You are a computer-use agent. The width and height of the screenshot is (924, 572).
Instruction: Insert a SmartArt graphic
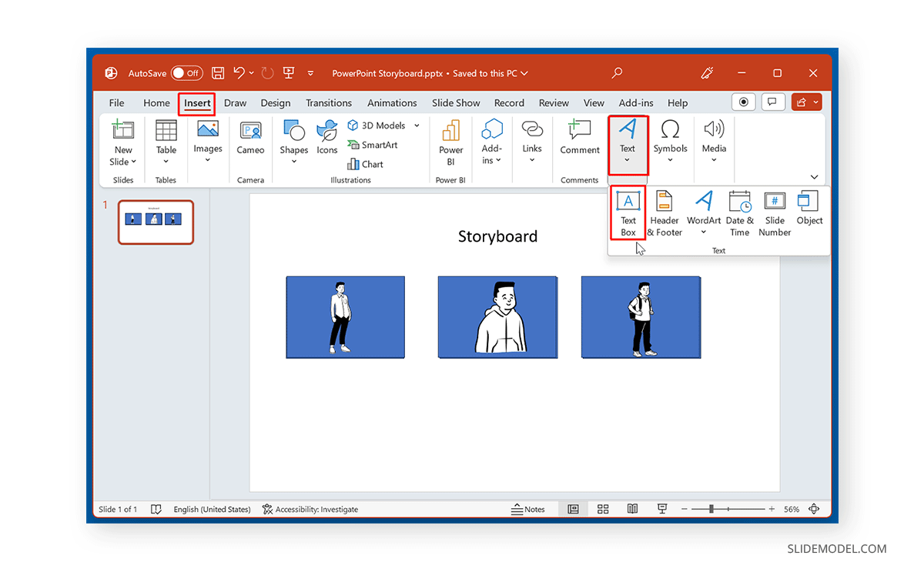(373, 145)
